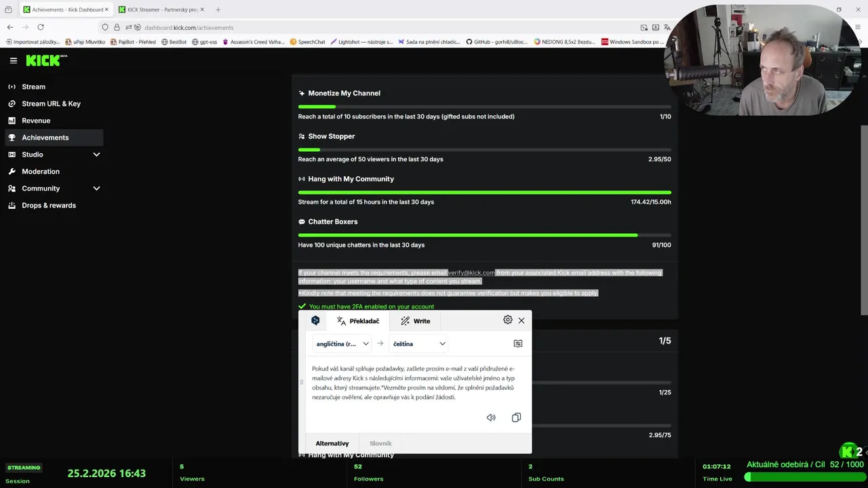The height and width of the screenshot is (488, 868).
Task: Click the 91/100 chatters value
Action: click(x=662, y=245)
